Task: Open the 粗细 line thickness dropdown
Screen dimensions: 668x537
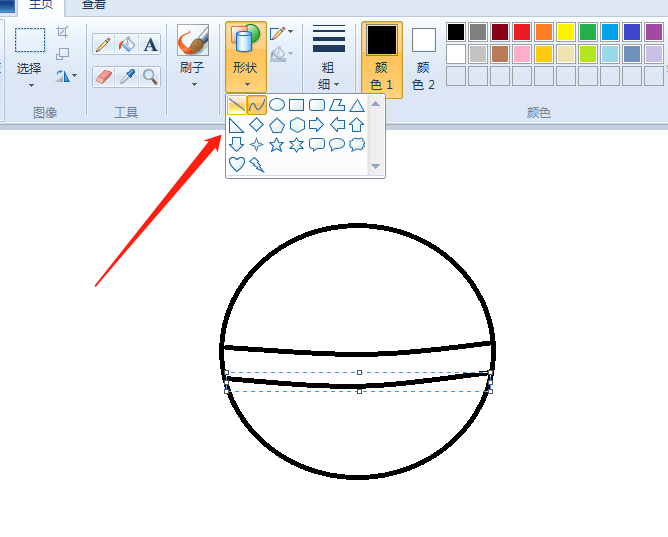Action: pyautogui.click(x=328, y=57)
